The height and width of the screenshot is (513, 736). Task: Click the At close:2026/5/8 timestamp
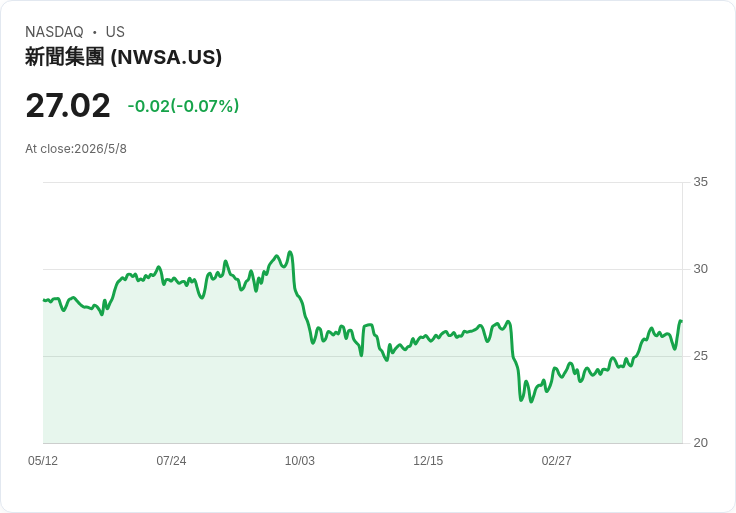tap(76, 149)
